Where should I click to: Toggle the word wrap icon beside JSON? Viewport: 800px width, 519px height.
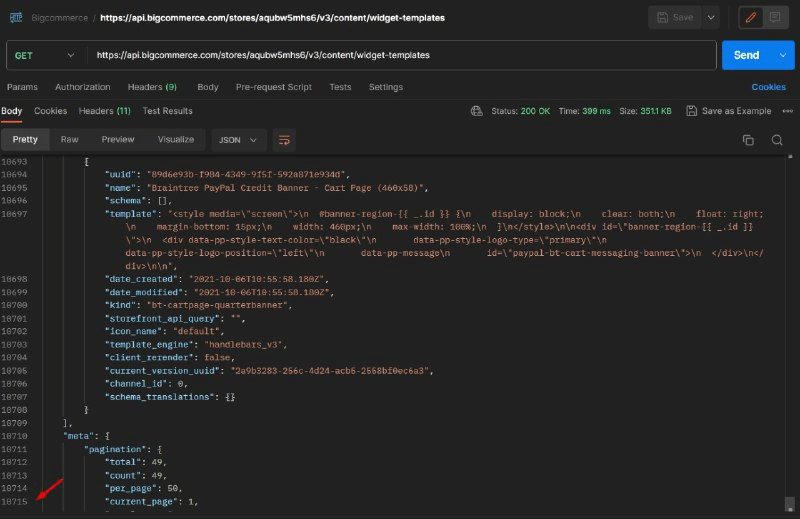[285, 140]
